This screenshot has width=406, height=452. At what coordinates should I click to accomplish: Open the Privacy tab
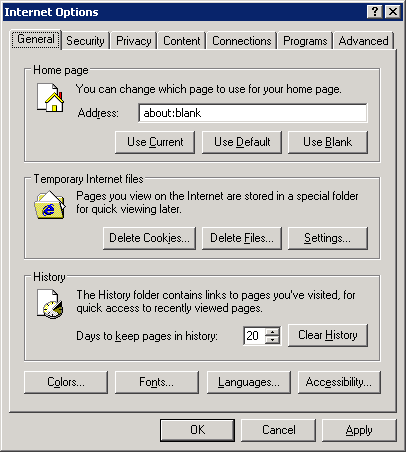(x=134, y=41)
